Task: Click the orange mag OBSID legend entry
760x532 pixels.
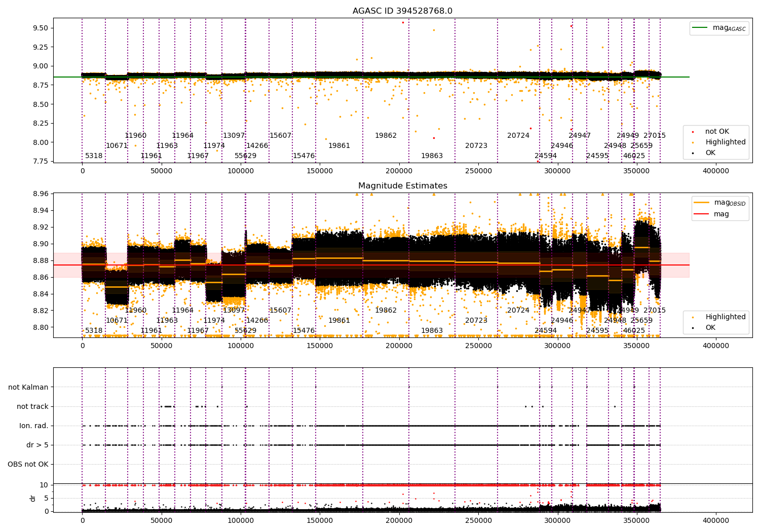Action: coord(719,203)
